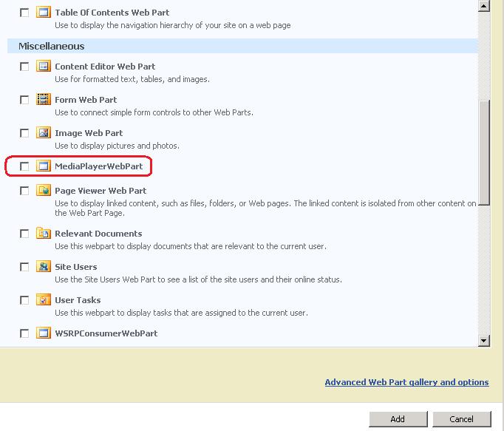504x431 pixels.
Task: Select the MediaPlayerWebPart checkbox
Action: [24, 166]
